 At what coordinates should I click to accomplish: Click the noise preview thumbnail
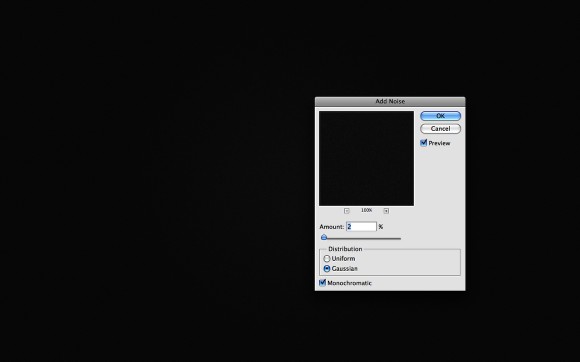(x=367, y=158)
